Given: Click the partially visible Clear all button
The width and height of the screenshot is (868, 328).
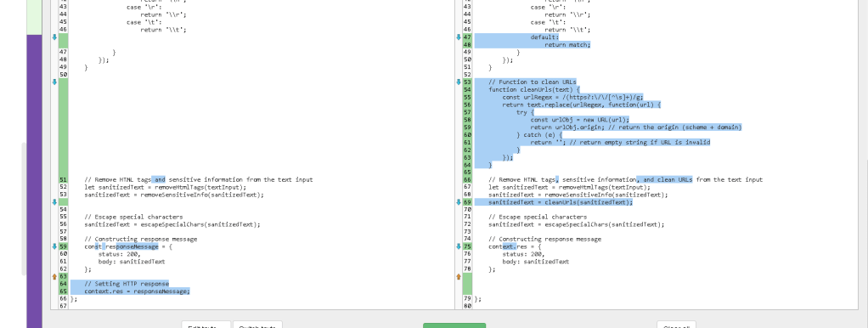Looking at the screenshot, I should pyautogui.click(x=676, y=325).
